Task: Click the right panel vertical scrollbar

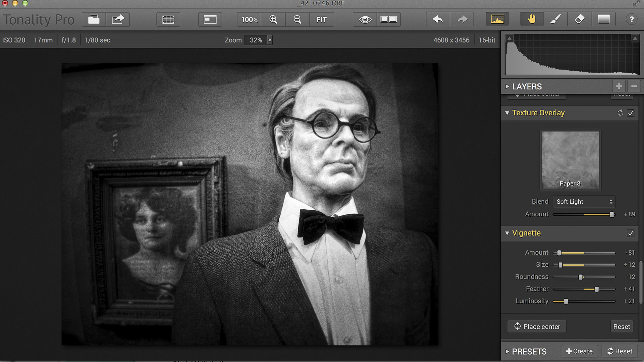Action: tap(641, 282)
